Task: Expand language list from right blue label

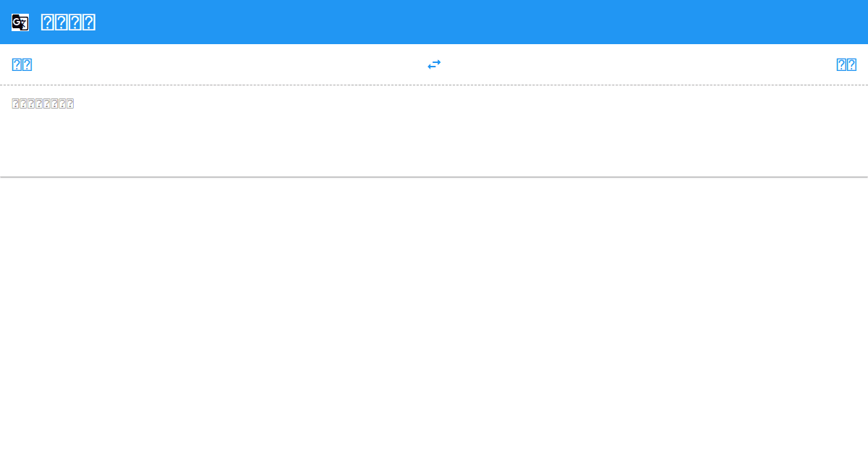Action: pos(846,64)
